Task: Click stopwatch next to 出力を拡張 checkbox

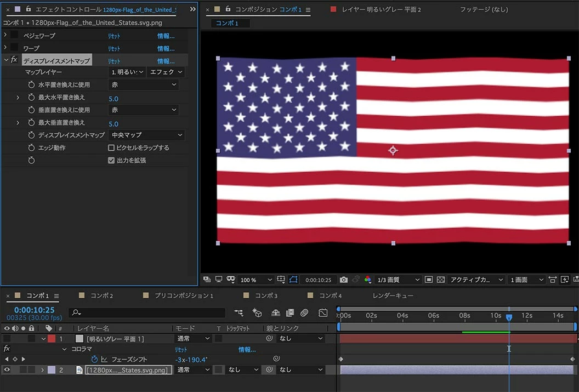Action: [31, 160]
